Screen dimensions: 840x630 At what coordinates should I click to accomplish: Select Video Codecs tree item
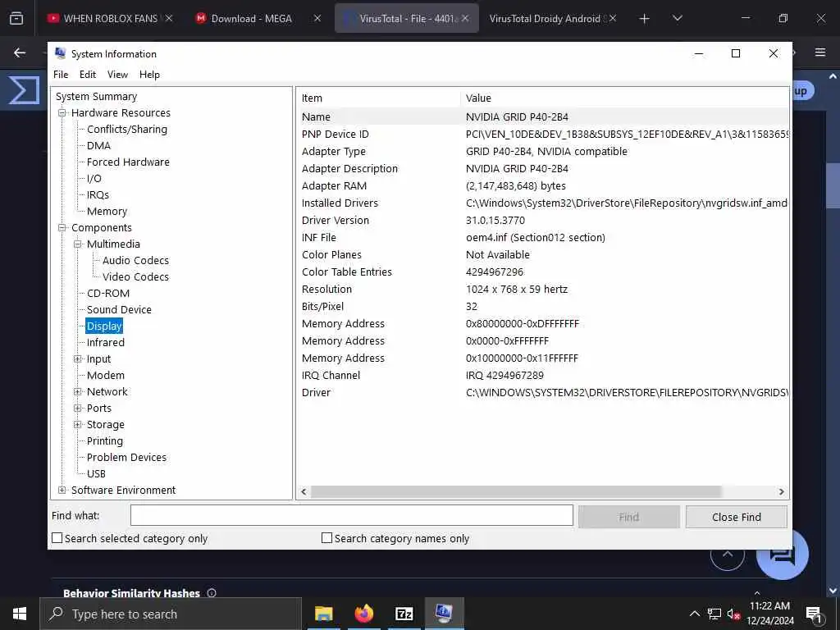(135, 277)
